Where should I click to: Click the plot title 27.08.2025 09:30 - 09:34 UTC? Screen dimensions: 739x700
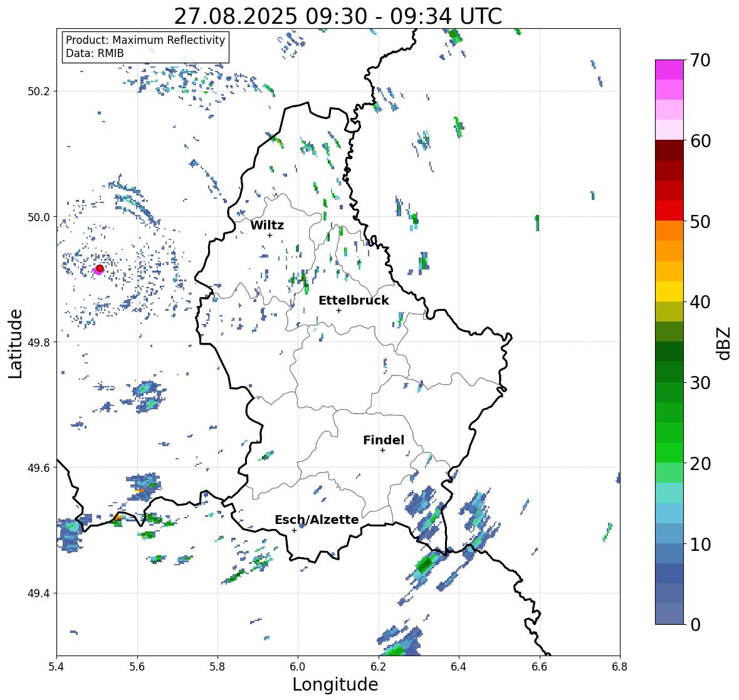point(338,16)
